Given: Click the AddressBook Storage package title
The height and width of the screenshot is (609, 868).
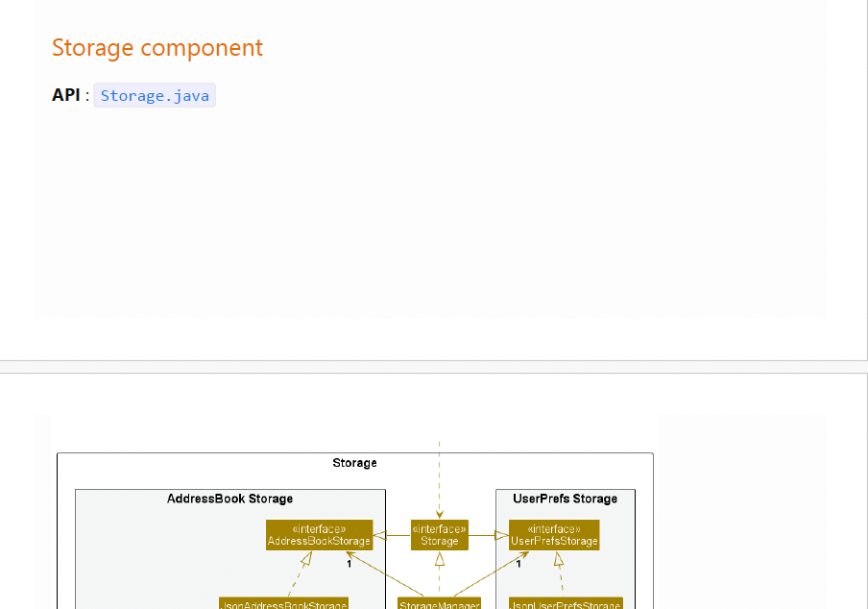Looking at the screenshot, I should coord(229,499).
